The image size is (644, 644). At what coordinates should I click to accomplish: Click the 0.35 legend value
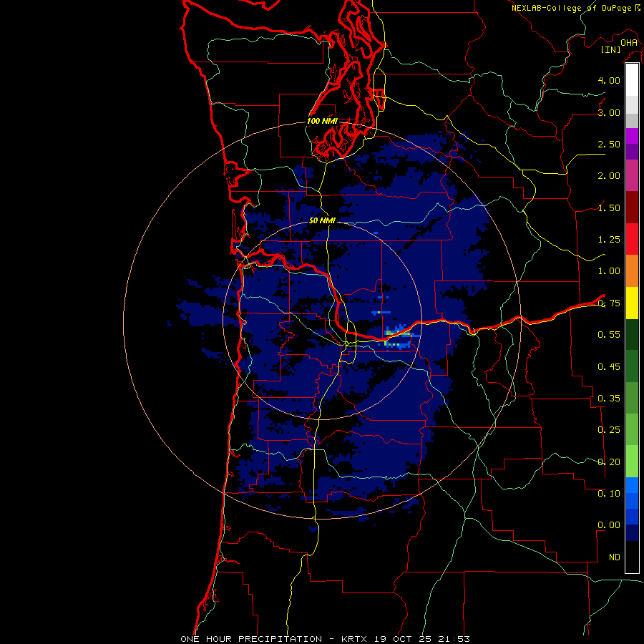pos(609,399)
